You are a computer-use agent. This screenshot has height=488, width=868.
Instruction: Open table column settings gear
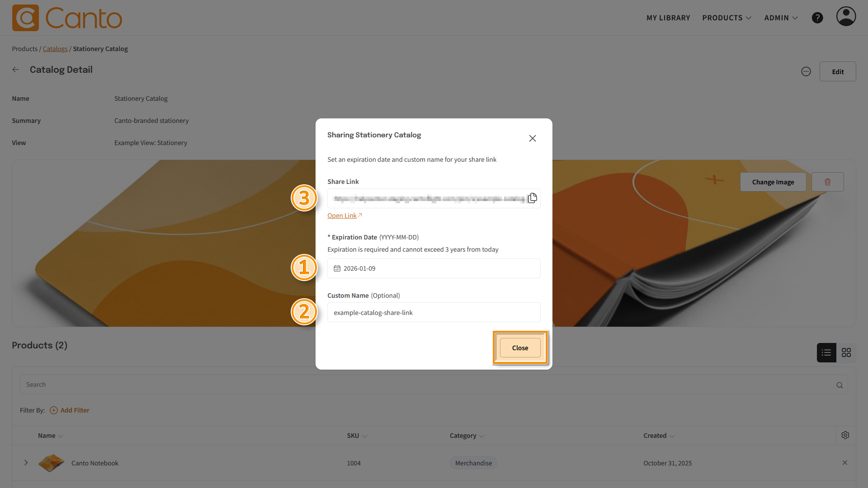pos(845,435)
